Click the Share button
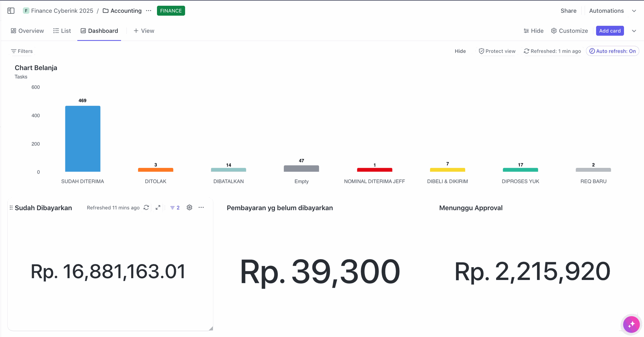The width and height of the screenshot is (644, 337). 568,11
